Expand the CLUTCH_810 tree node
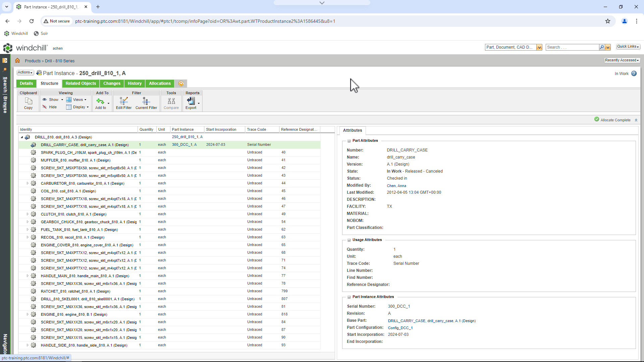The image size is (644, 362). tap(28, 214)
